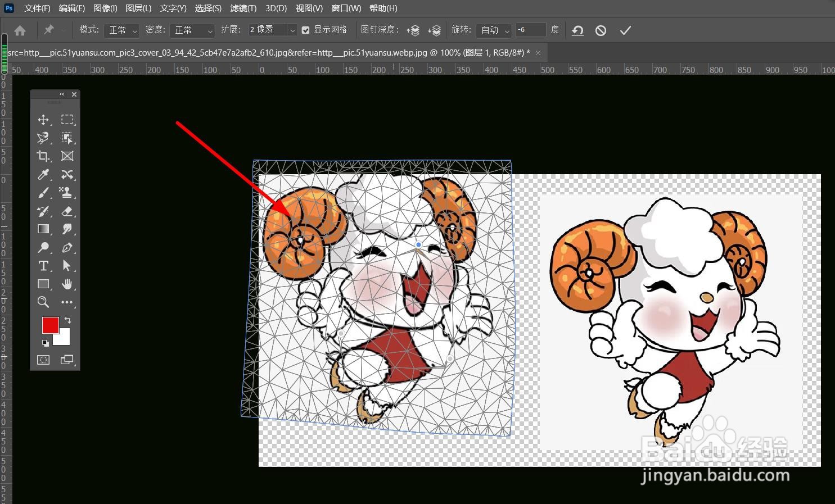Click the rotation degrees input field
This screenshot has width=835, height=504.
click(531, 30)
